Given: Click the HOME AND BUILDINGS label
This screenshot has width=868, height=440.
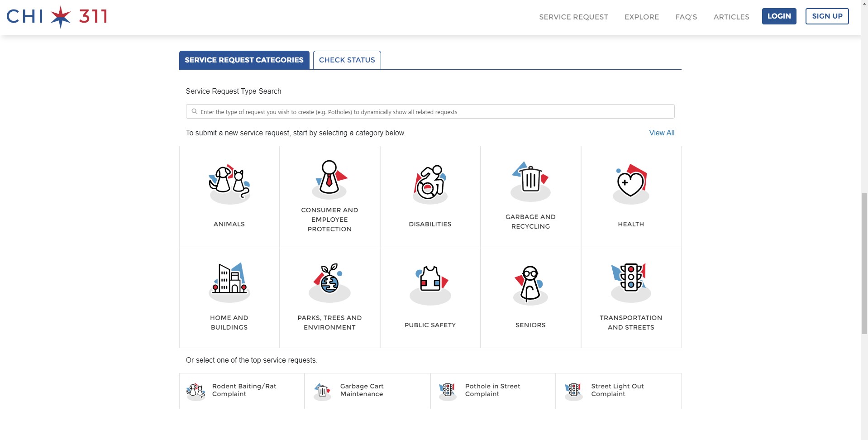Looking at the screenshot, I should [x=229, y=322].
